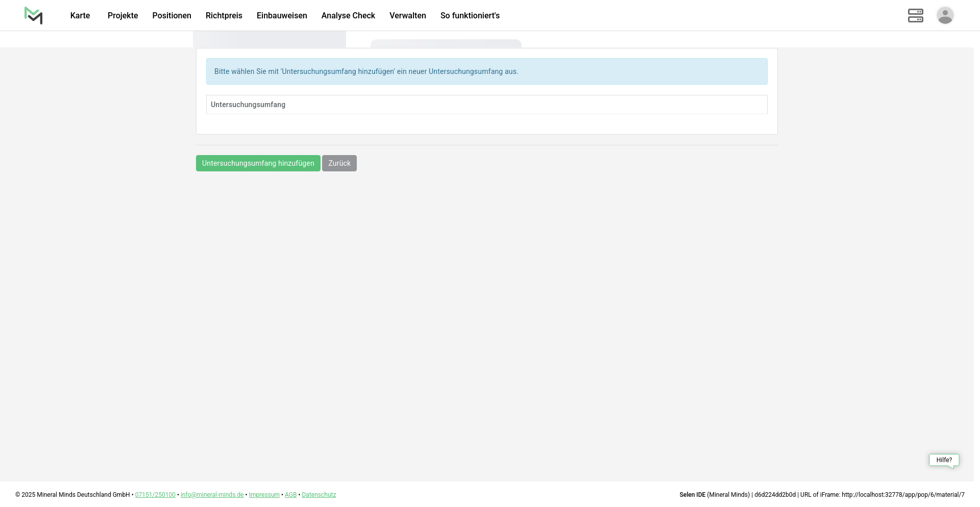The image size is (980, 507).
Task: Click the Zurück button
Action: 339,163
